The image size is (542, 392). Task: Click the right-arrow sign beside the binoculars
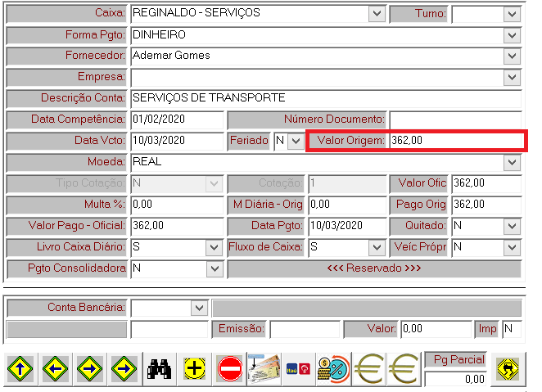tap(124, 369)
